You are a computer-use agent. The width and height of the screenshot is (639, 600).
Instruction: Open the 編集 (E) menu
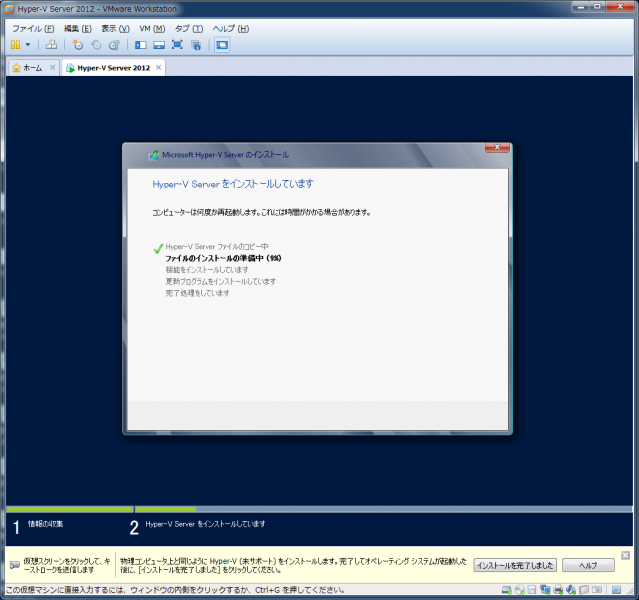(78, 29)
